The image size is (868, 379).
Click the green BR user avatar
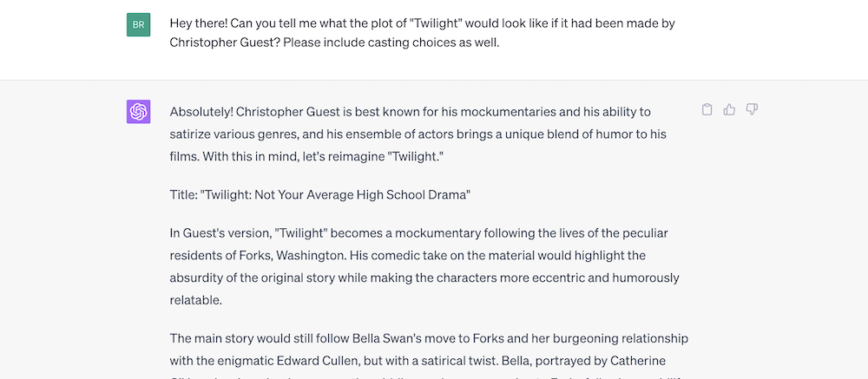[x=138, y=25]
